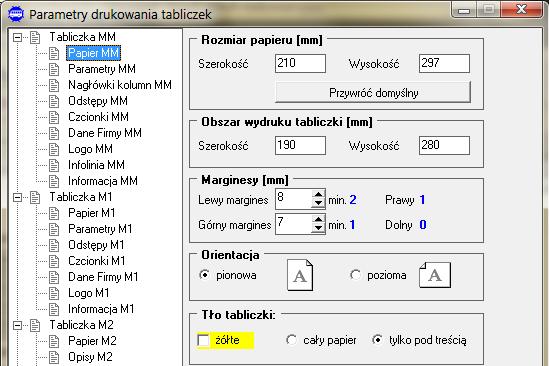
Task: Select pionowa orientation radio button
Action: click(204, 275)
